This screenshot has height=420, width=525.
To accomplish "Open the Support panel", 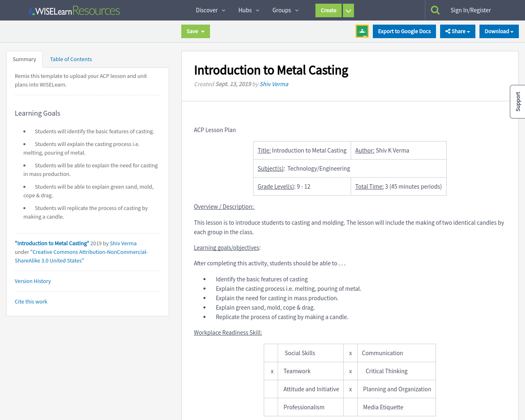I will pos(517,101).
